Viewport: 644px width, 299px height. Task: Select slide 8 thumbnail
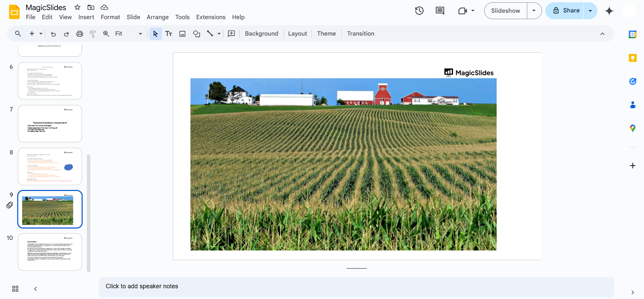(50, 166)
